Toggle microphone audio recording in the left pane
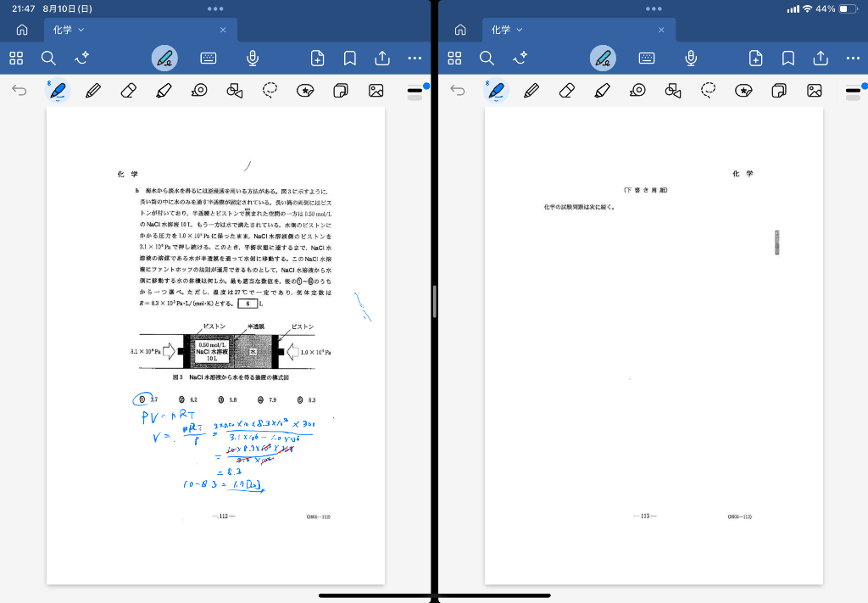The width and height of the screenshot is (868, 603). click(252, 58)
